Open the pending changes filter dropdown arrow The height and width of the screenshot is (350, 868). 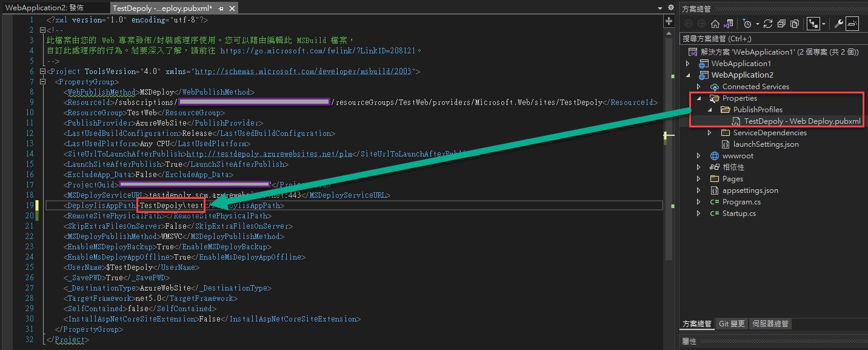(756, 24)
